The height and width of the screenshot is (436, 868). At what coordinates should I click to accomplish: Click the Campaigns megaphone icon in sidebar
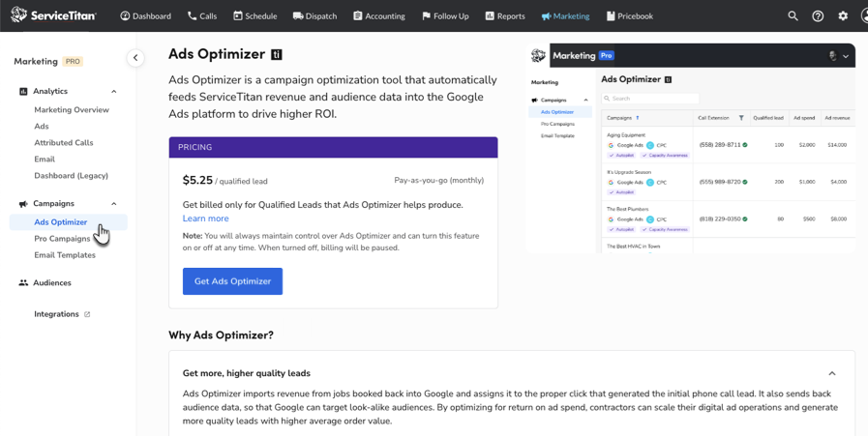click(x=23, y=204)
